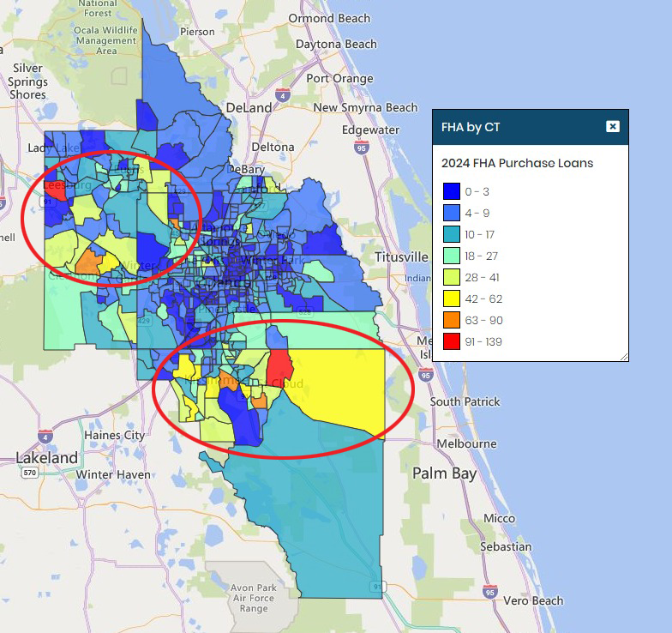Click the 0 - 3 legend label
This screenshot has width=672, height=633.
tap(477, 192)
